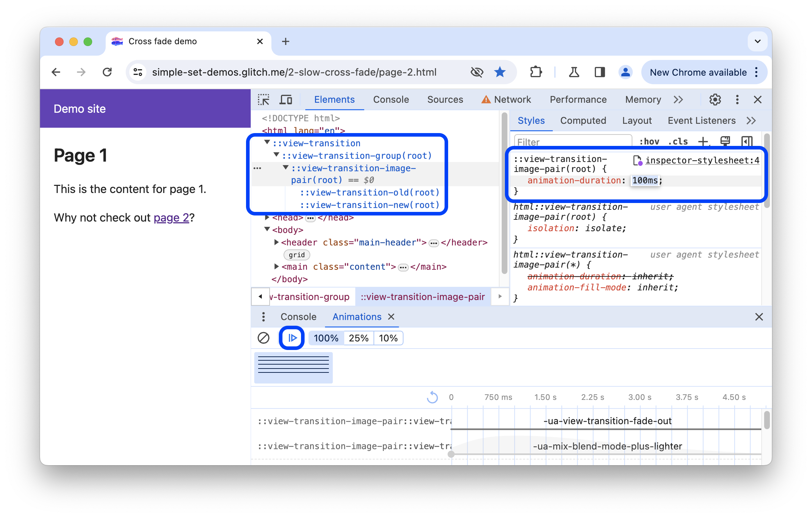Viewport: 812px width, 518px height.
Task: Open the Animations panel tab
Action: (356, 316)
